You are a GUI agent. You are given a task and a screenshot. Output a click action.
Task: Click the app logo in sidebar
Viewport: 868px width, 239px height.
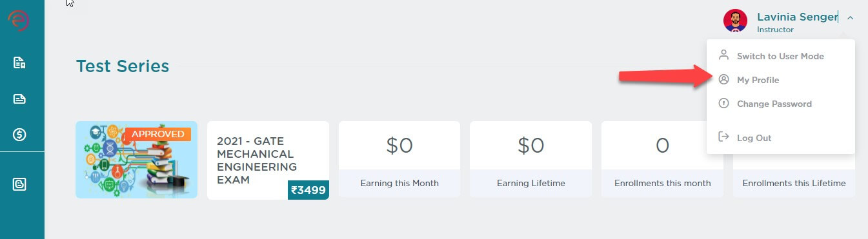coord(18,20)
